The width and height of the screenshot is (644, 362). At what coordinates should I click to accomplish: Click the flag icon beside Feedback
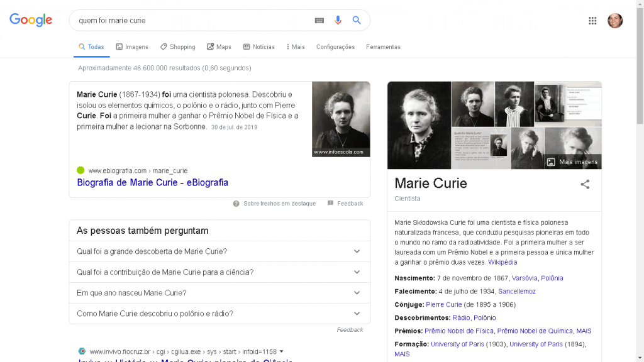point(331,203)
